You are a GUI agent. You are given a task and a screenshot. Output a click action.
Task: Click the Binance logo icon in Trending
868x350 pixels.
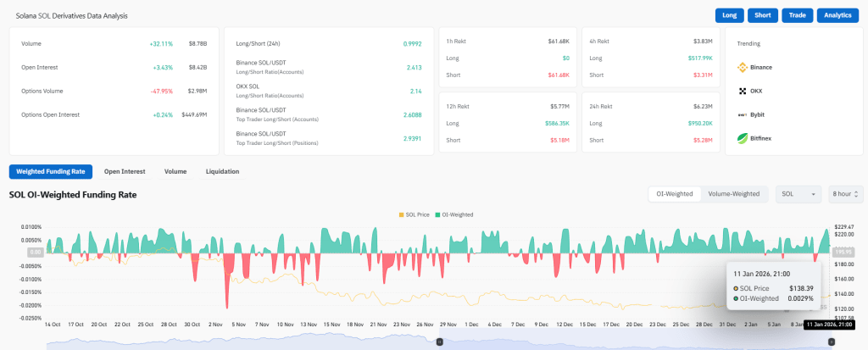point(743,67)
